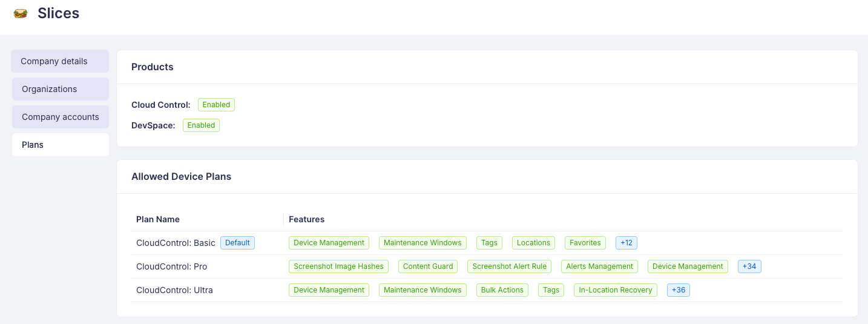Select the CloudControl: Pro plan name
The height and width of the screenshot is (324, 868).
171,266
